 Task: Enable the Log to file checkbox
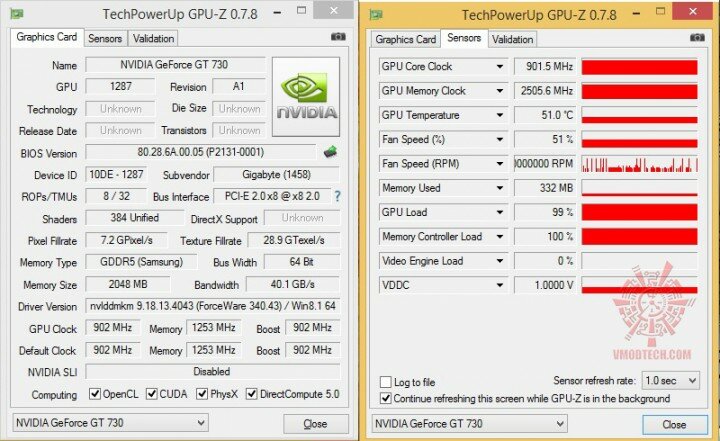click(386, 382)
